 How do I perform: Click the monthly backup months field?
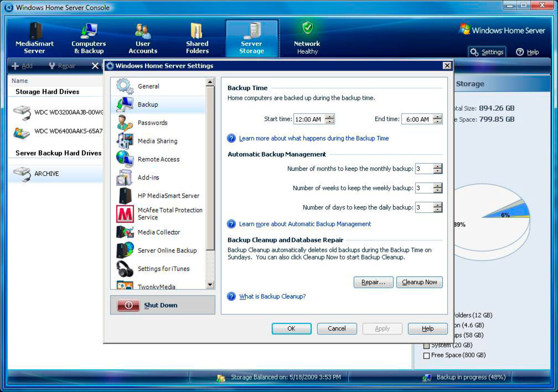click(x=424, y=169)
